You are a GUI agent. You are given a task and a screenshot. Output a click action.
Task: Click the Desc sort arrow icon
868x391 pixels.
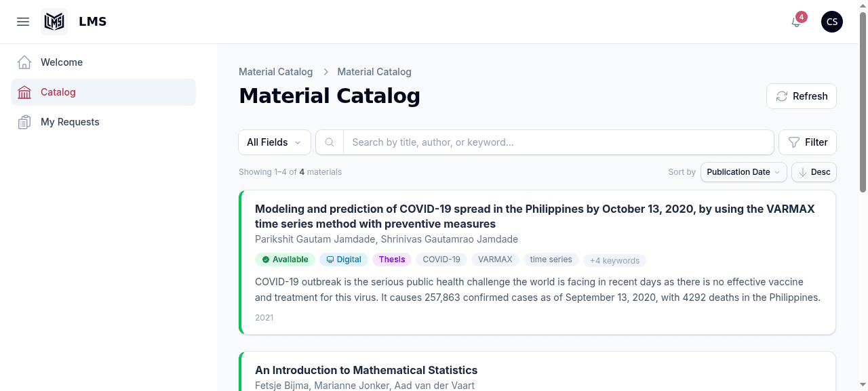tap(803, 172)
